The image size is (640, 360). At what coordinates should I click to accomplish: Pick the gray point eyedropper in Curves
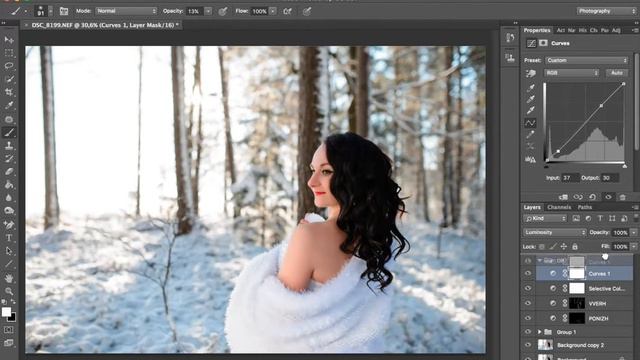(531, 99)
